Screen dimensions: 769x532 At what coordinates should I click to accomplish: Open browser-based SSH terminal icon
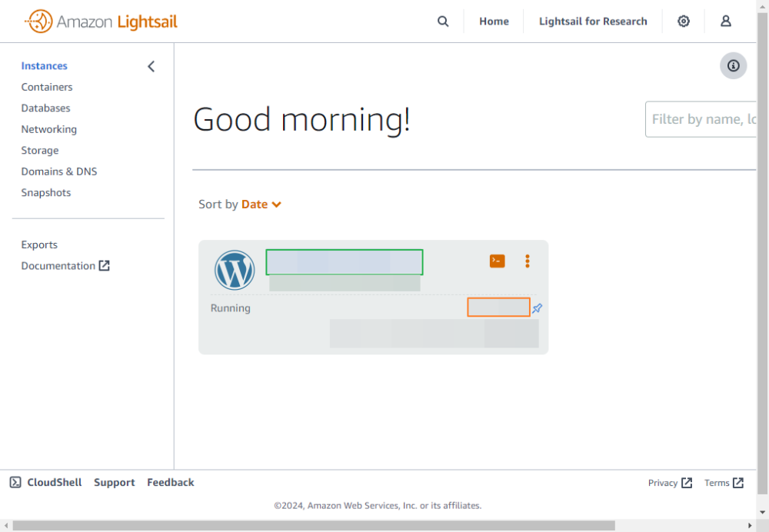point(497,261)
